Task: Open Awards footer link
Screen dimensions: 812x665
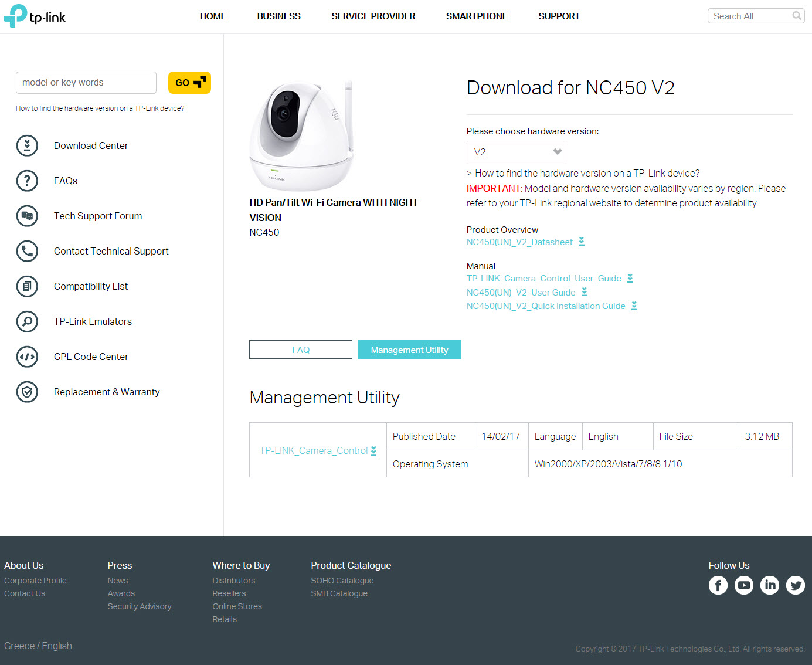Action: point(121,593)
